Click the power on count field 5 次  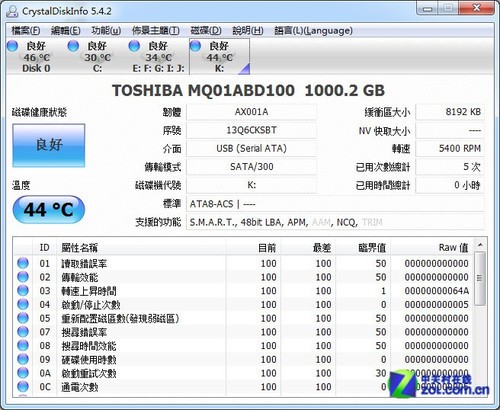click(x=450, y=167)
